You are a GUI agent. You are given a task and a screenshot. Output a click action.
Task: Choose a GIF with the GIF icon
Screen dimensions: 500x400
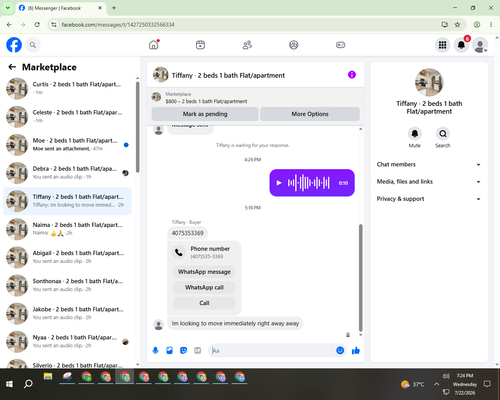coord(198,350)
